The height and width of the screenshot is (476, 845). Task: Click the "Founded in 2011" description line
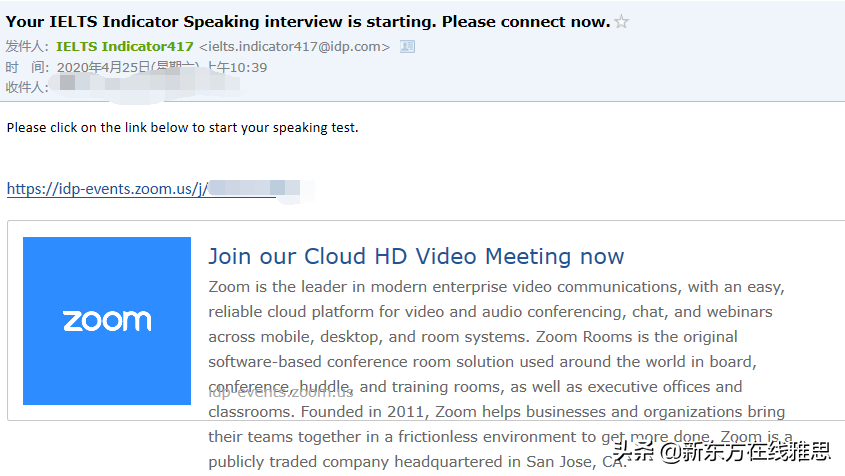click(x=496, y=412)
